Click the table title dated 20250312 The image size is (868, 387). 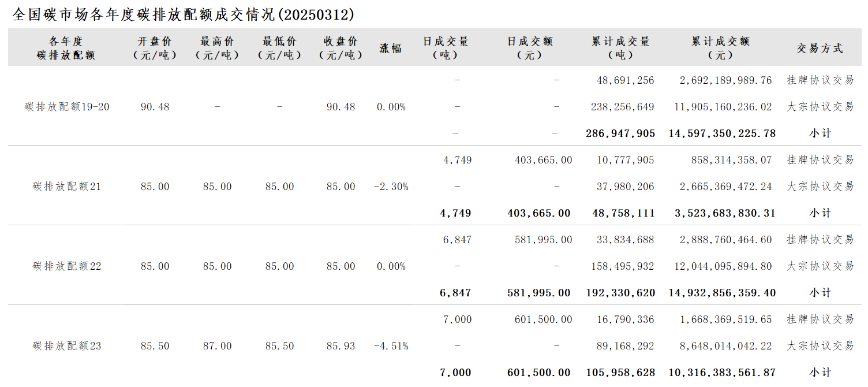click(x=184, y=14)
